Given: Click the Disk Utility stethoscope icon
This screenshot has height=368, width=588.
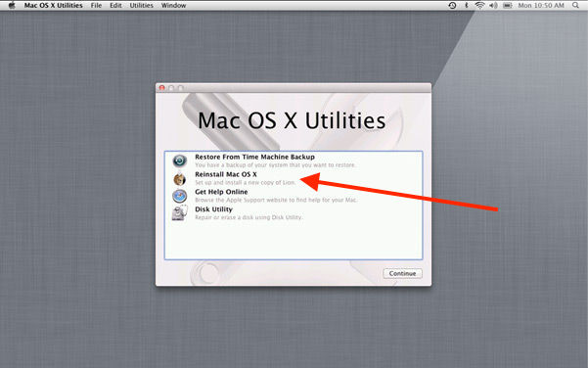Looking at the screenshot, I should point(180,213).
